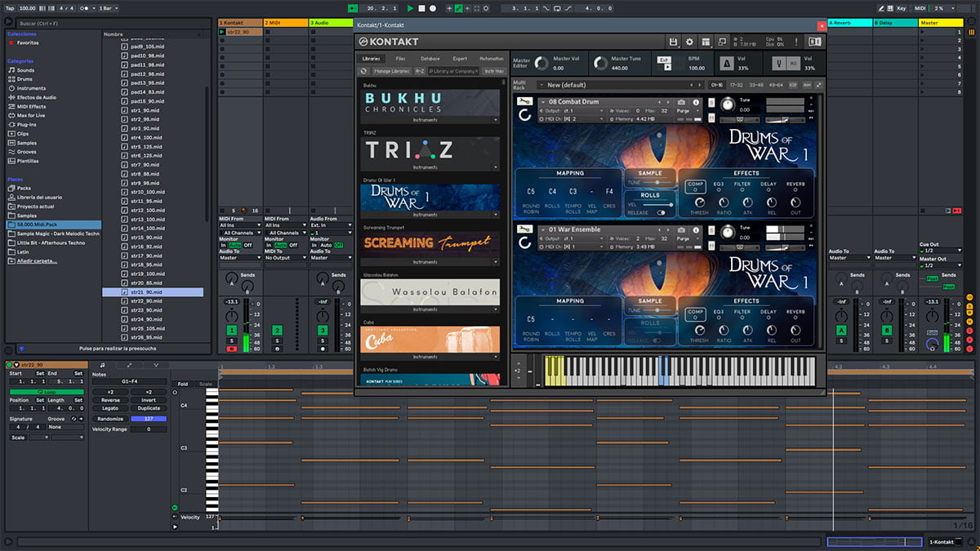Switch to the Kontakt Automation tab
980x551 pixels.
pyautogui.click(x=492, y=59)
